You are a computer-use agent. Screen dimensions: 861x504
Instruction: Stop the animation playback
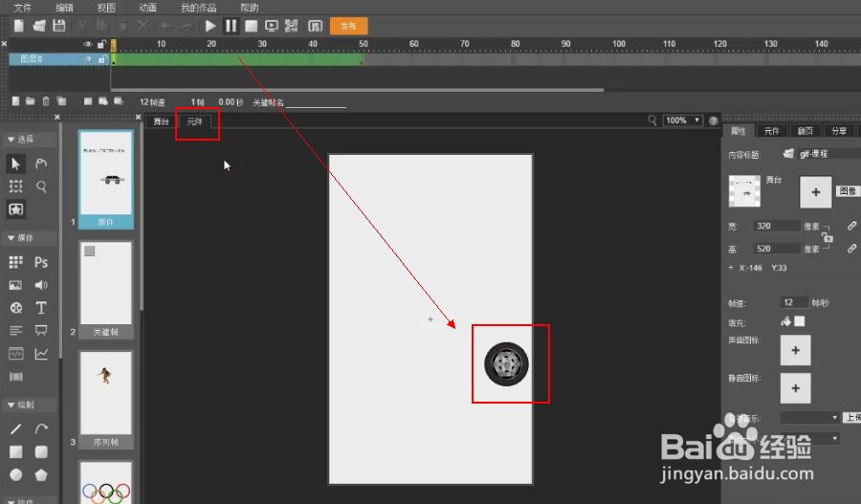click(x=251, y=26)
